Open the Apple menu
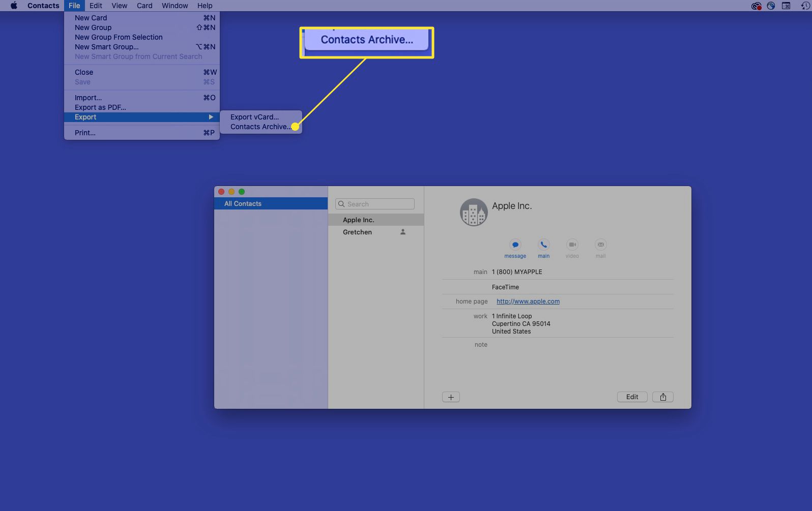812x511 pixels. 14,6
